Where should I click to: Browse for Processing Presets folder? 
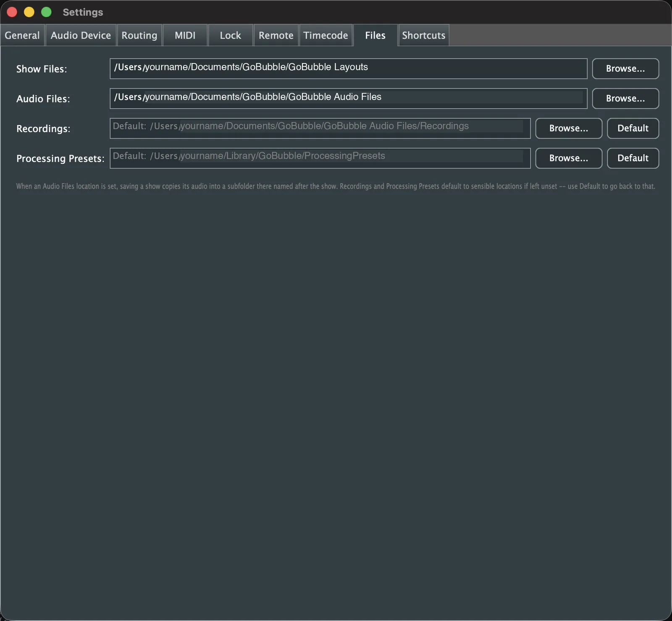pos(569,158)
